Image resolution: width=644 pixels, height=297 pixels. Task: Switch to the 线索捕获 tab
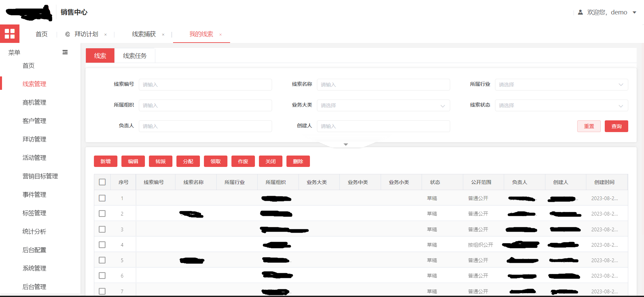click(x=144, y=34)
